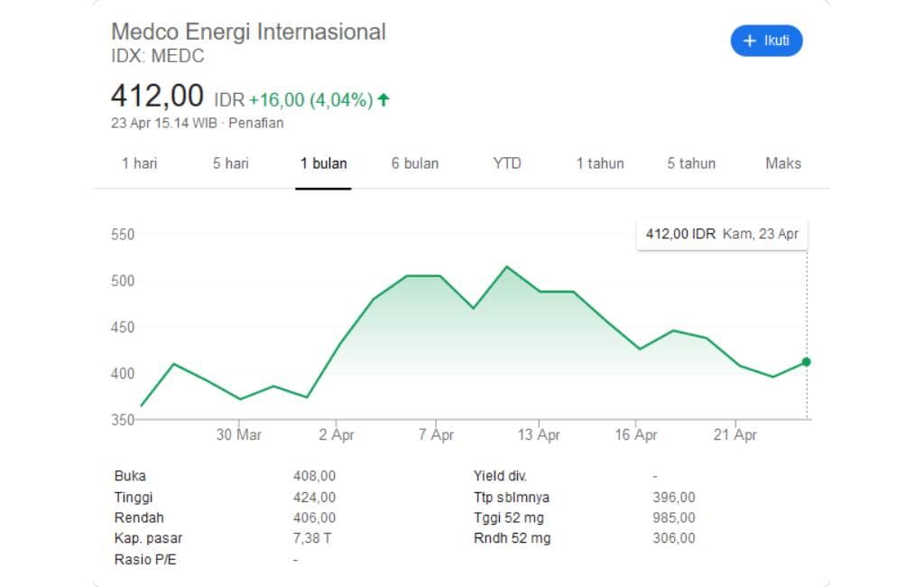Click the ticker label IDX: MEDC
Image resolution: width=924 pixels, height=587 pixels.
(158, 56)
